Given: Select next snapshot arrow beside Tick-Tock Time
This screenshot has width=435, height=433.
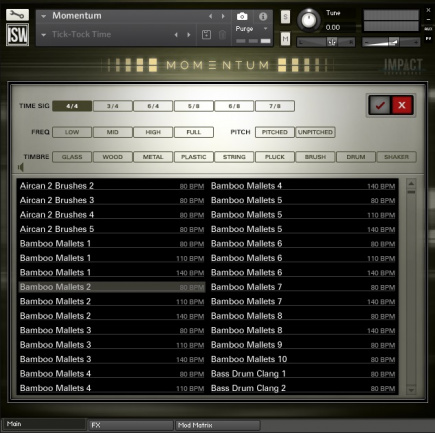Looking at the screenshot, I should click(189, 35).
